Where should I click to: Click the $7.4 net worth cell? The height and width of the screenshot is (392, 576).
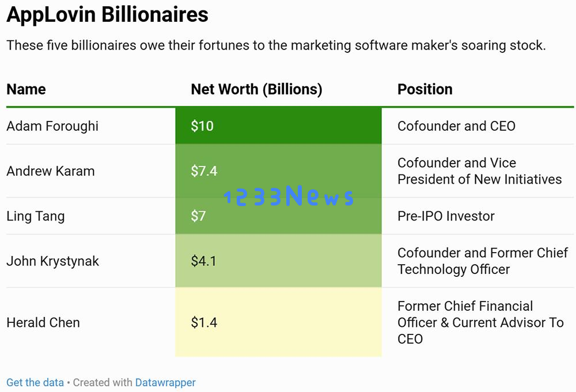tap(278, 171)
